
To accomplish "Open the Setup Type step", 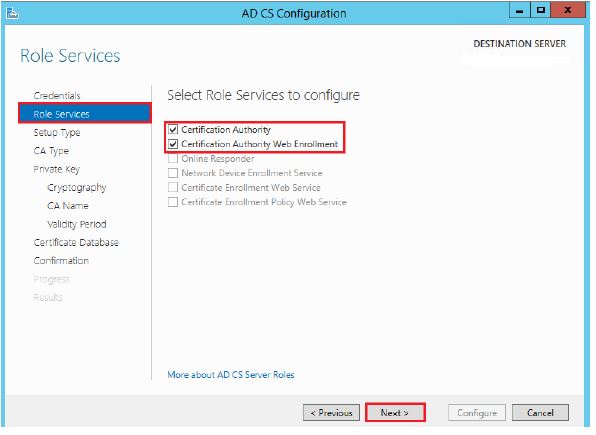I will tap(57, 133).
